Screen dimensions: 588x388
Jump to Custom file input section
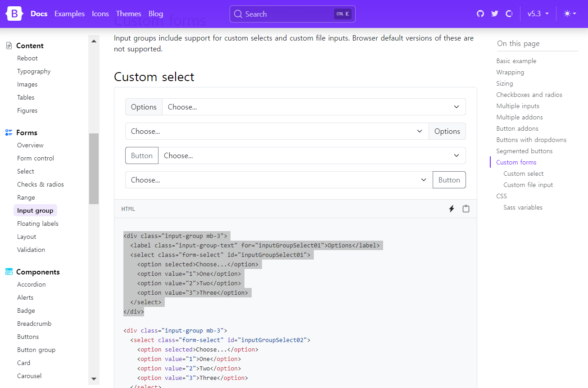tap(528, 185)
